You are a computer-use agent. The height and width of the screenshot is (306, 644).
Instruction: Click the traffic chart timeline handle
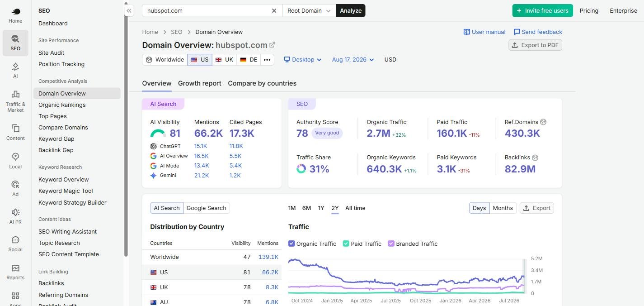tap(525, 276)
